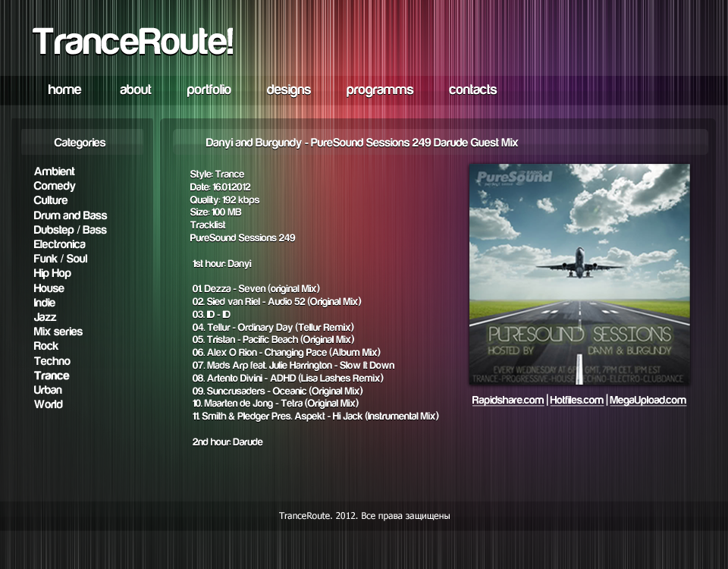This screenshot has height=569, width=728.
Task: Click the TranceRoute! site logo
Action: click(133, 42)
